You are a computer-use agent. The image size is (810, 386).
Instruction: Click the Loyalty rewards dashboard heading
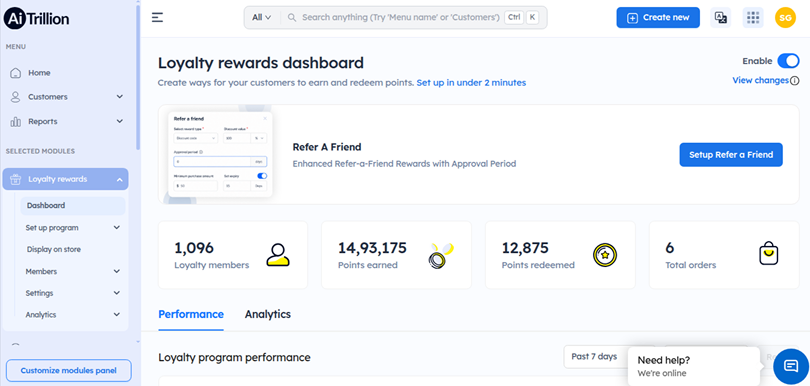click(x=261, y=63)
